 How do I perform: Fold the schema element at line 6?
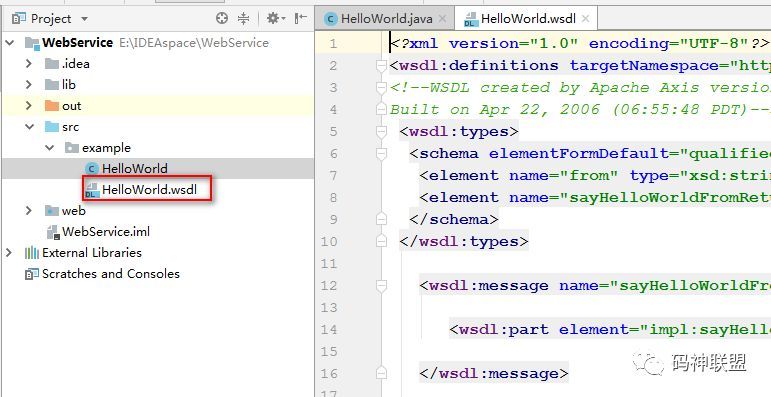(381, 153)
